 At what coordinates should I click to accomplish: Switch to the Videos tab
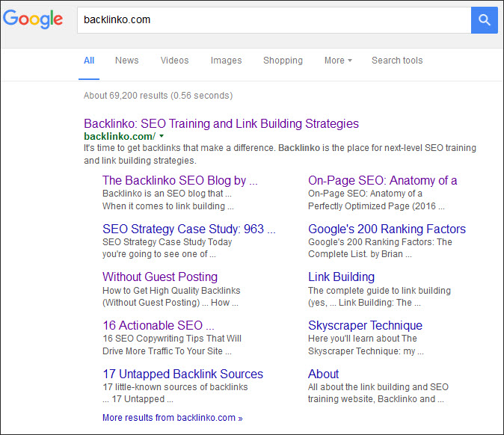[x=174, y=61]
